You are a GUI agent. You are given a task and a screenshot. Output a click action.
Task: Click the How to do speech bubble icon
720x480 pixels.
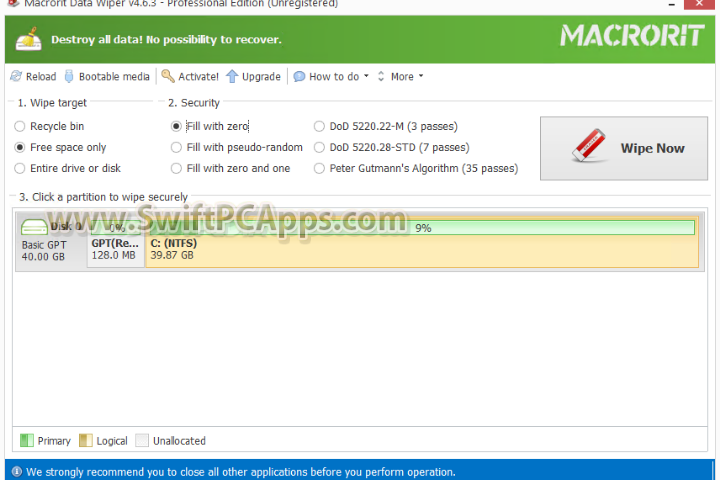pos(299,76)
